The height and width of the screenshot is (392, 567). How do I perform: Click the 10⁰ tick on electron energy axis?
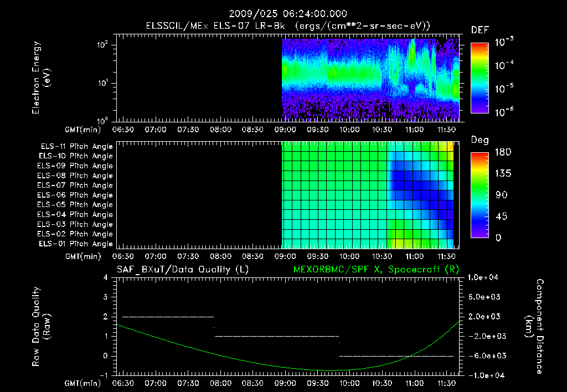pos(102,121)
